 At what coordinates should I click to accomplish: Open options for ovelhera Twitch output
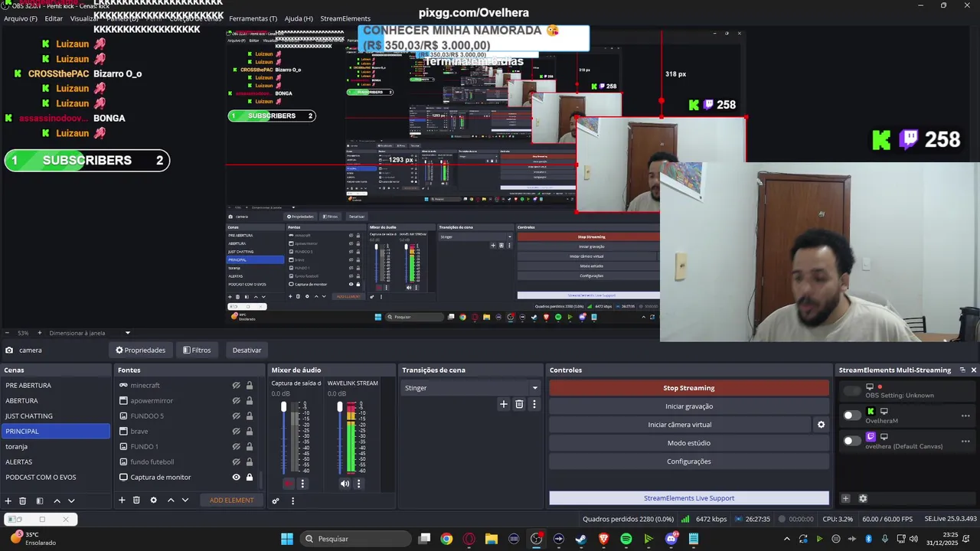click(965, 441)
